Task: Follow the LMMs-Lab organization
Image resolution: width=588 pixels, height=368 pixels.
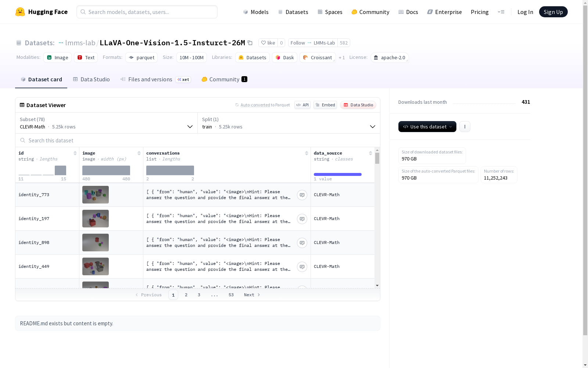Action: click(x=313, y=43)
